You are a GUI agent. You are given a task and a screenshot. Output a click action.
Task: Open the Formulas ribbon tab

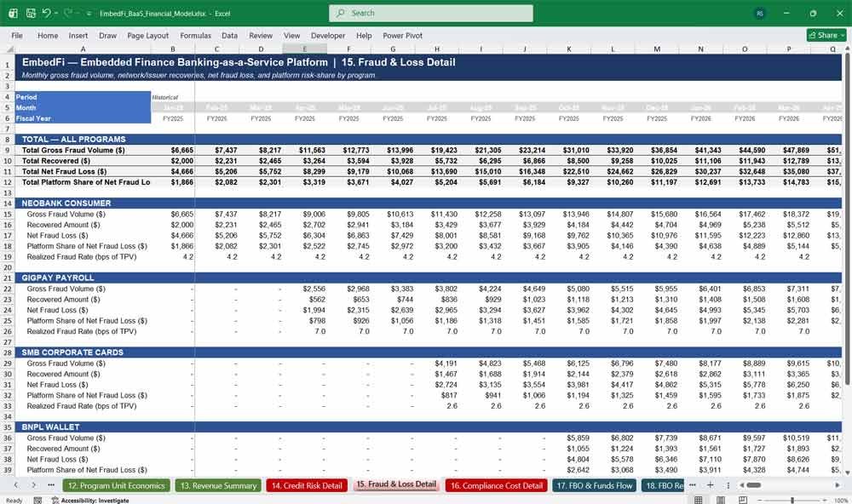coord(196,35)
